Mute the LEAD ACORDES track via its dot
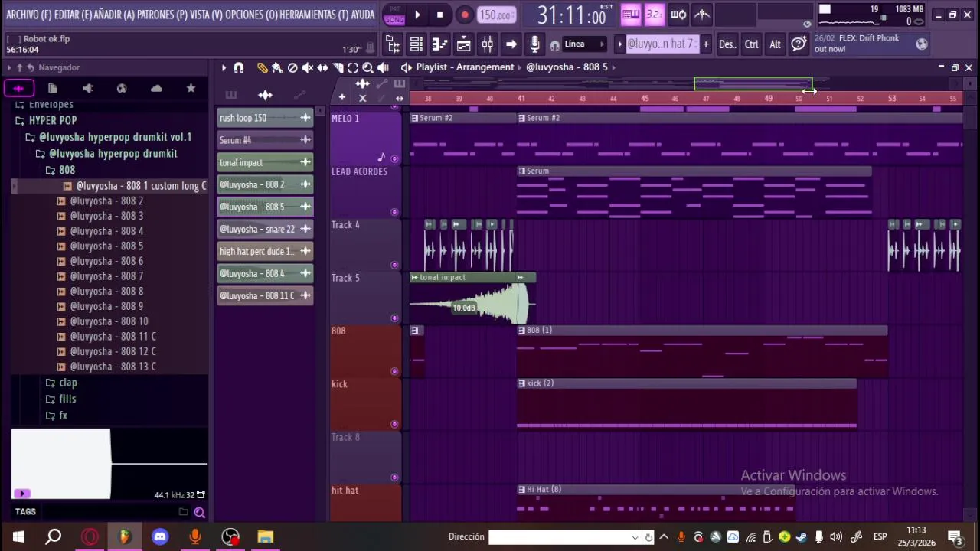 click(395, 212)
